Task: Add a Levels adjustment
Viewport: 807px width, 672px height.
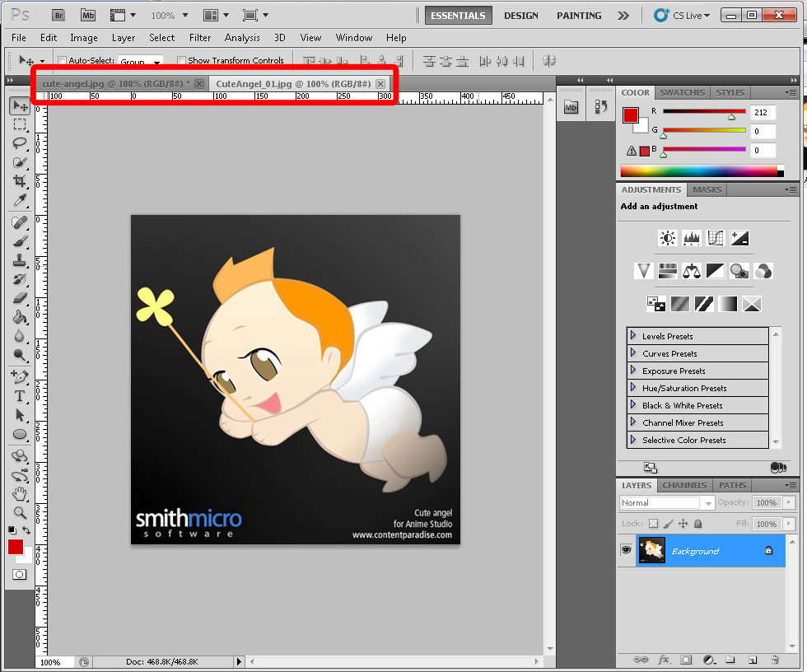Action: (692, 238)
